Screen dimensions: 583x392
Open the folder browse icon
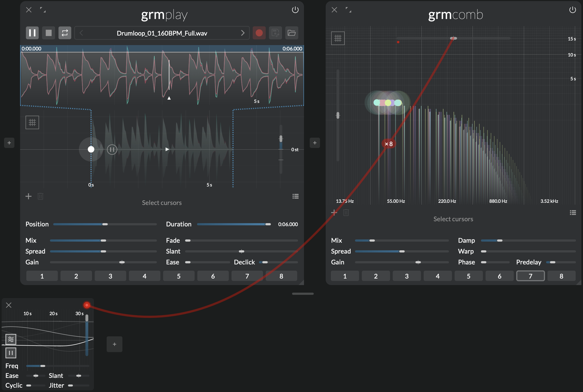click(291, 33)
